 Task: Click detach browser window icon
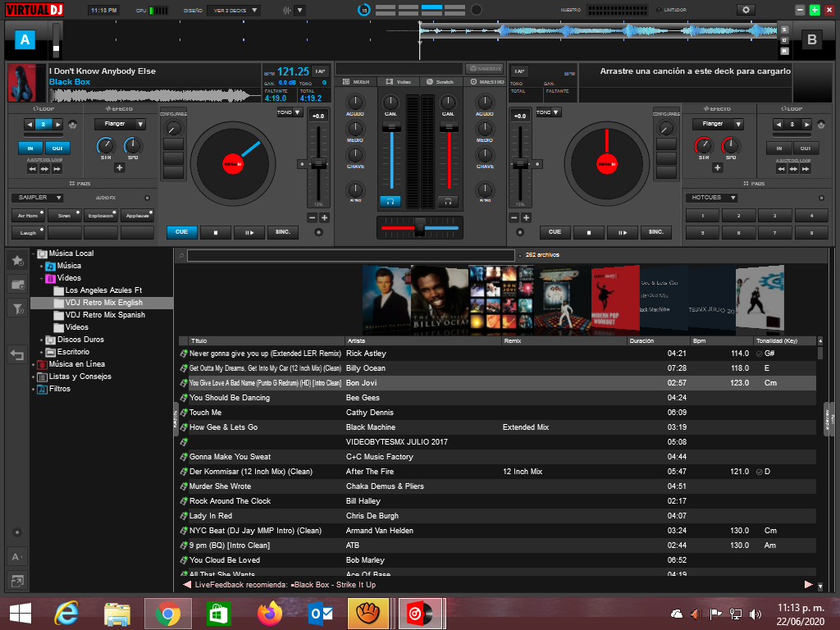click(x=17, y=581)
